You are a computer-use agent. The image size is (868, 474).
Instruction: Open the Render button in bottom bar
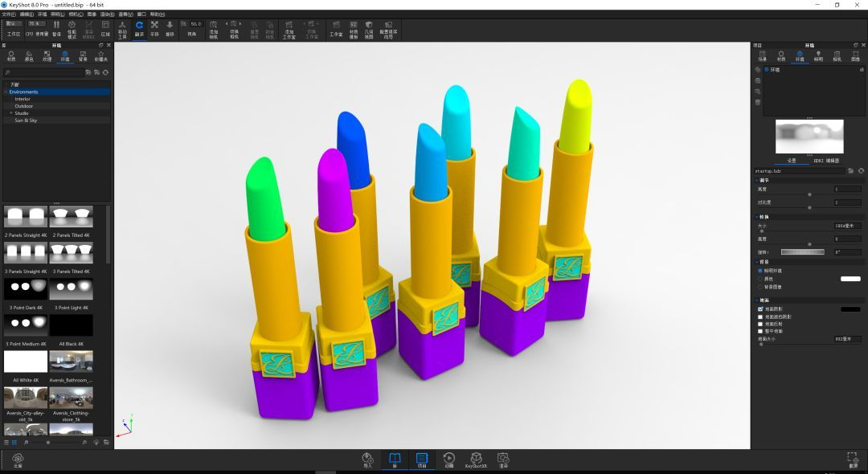(503, 459)
